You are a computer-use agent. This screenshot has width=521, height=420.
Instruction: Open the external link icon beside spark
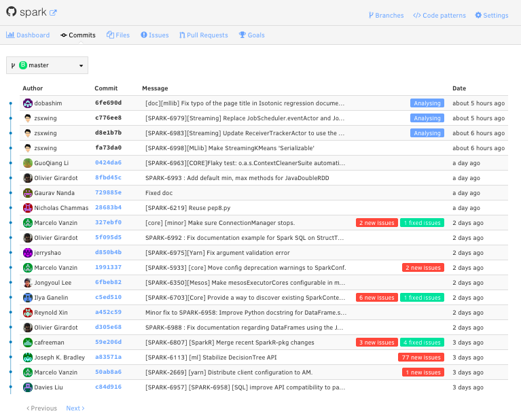click(53, 13)
